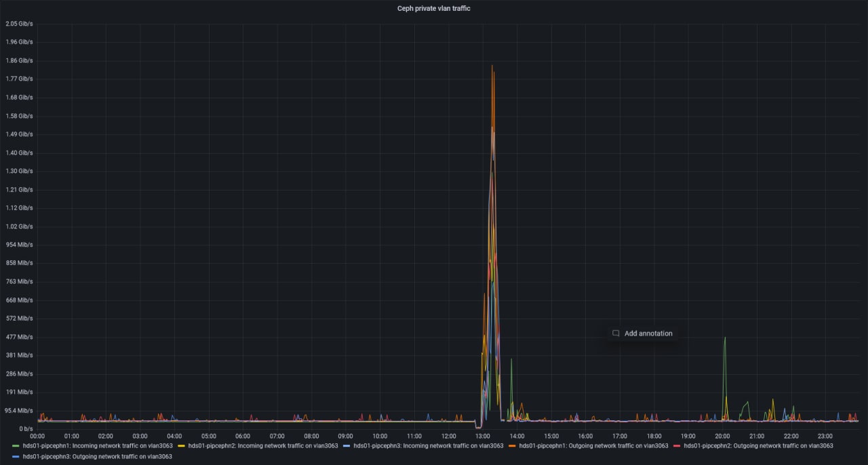Click the 0 b/s y-axis label
The height and width of the screenshot is (465, 868).
(x=25, y=429)
